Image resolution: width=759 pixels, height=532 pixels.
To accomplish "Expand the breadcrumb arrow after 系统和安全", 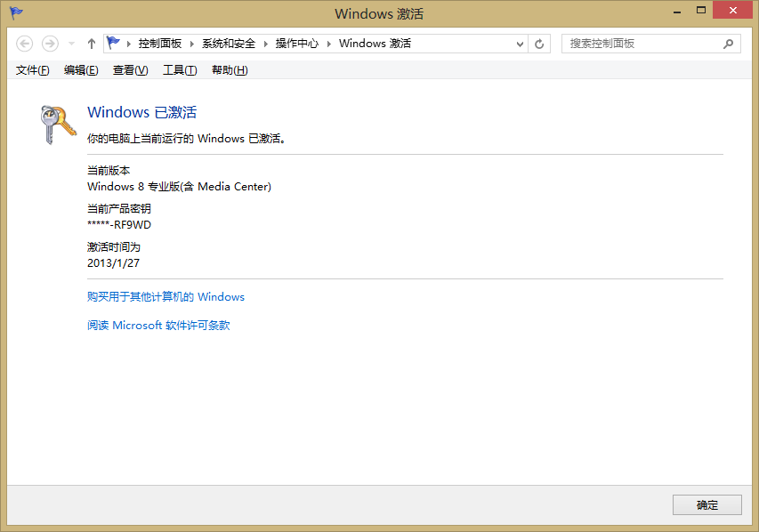I will [x=265, y=44].
